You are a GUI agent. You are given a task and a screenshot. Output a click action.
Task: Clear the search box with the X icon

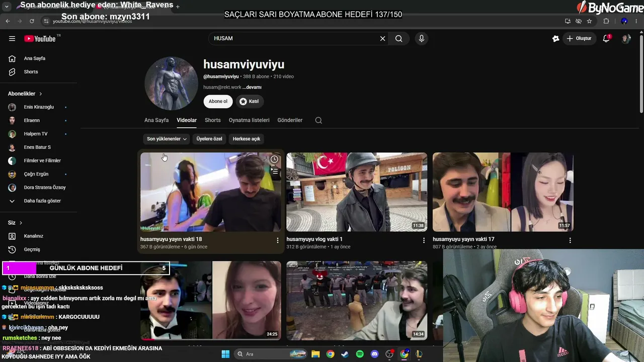tap(382, 38)
